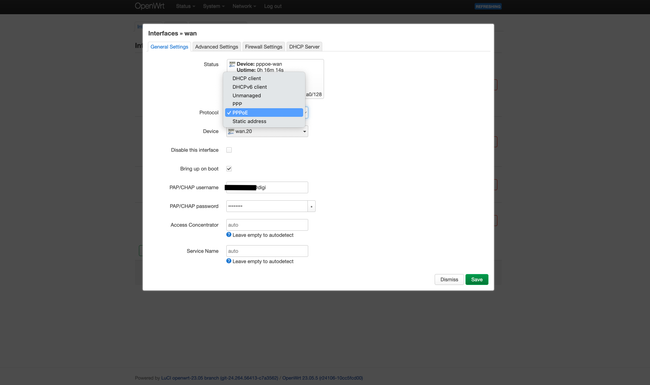
Task: Click the help icon under Access Concentrator
Action: coord(228,235)
